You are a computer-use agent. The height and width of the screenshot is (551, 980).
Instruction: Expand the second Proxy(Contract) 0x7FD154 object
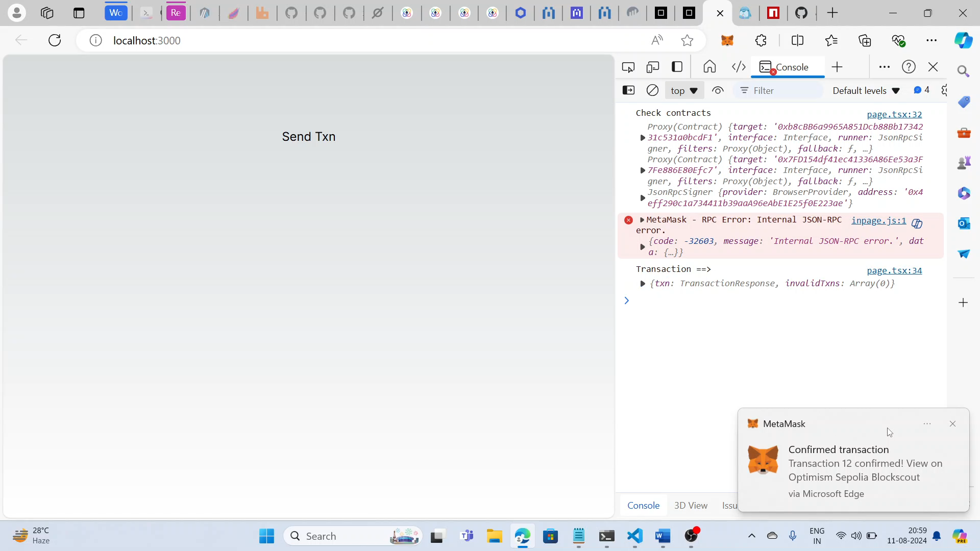click(643, 170)
